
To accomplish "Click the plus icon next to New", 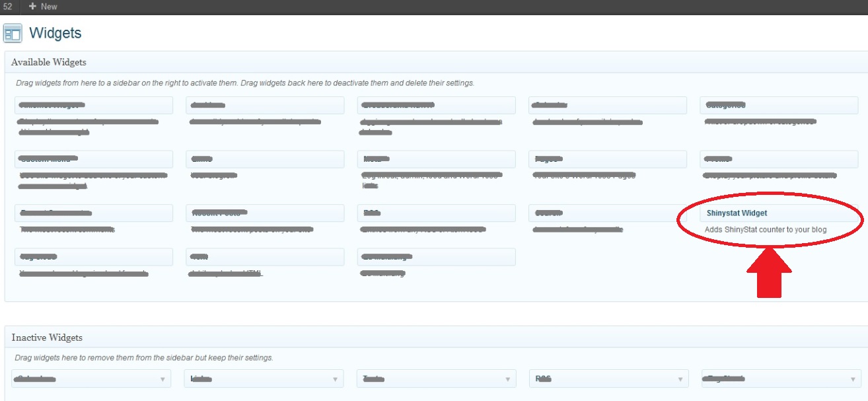I will 32,7.
